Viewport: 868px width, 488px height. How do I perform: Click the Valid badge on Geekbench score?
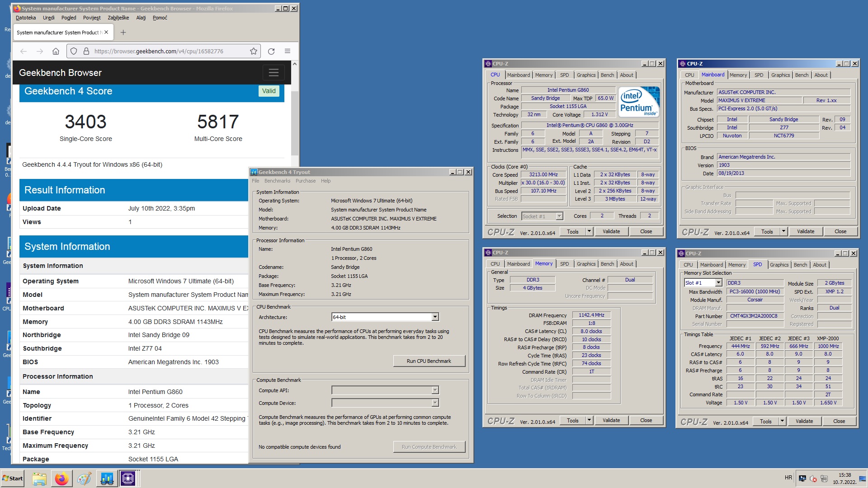point(269,91)
